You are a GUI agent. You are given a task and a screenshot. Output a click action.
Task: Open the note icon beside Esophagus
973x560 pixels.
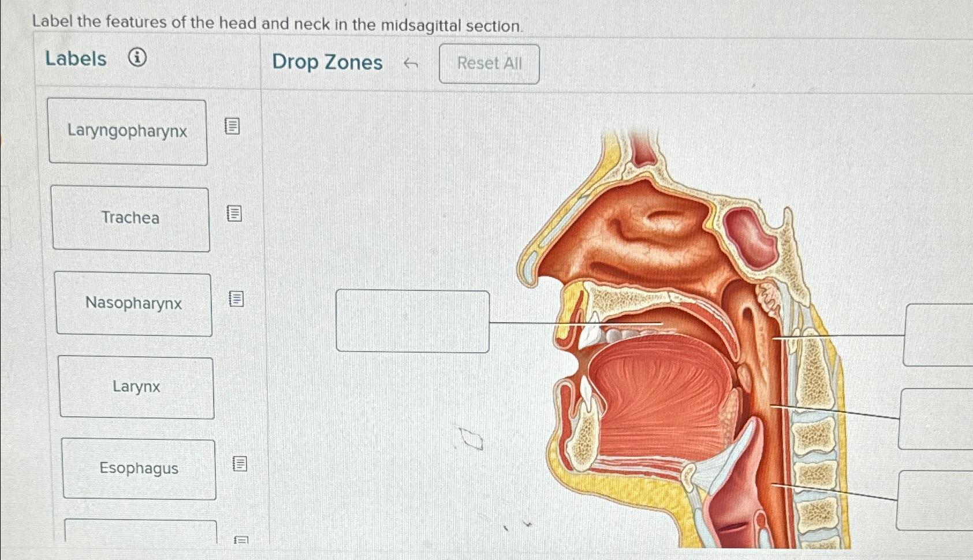pyautogui.click(x=240, y=463)
